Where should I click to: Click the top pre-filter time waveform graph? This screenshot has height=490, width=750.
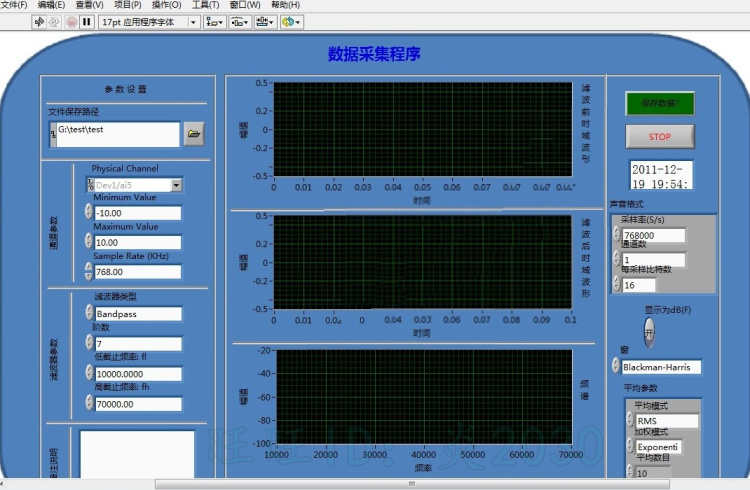[x=423, y=129]
